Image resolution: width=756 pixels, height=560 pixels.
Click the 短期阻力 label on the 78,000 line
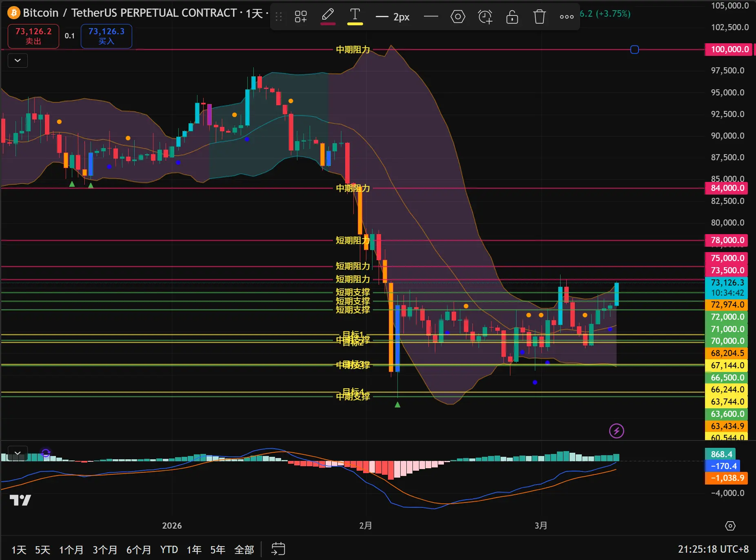pyautogui.click(x=353, y=241)
